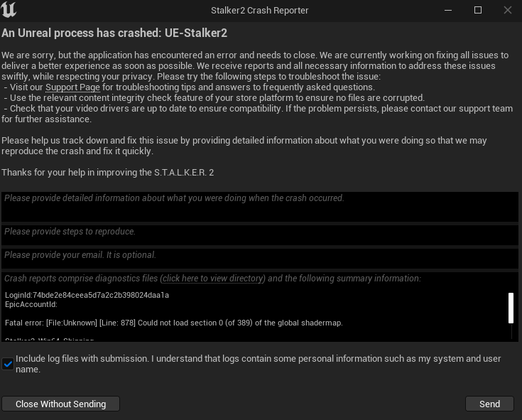Send the crash report

[x=489, y=404]
